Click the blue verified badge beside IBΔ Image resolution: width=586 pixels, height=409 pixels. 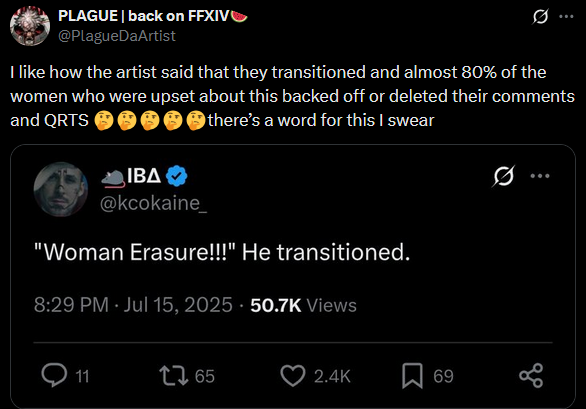pyautogui.click(x=176, y=176)
